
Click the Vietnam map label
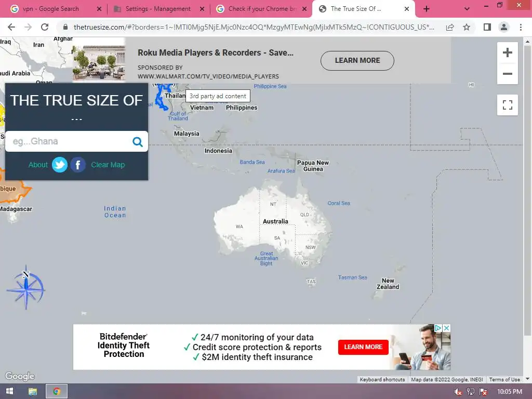202,108
